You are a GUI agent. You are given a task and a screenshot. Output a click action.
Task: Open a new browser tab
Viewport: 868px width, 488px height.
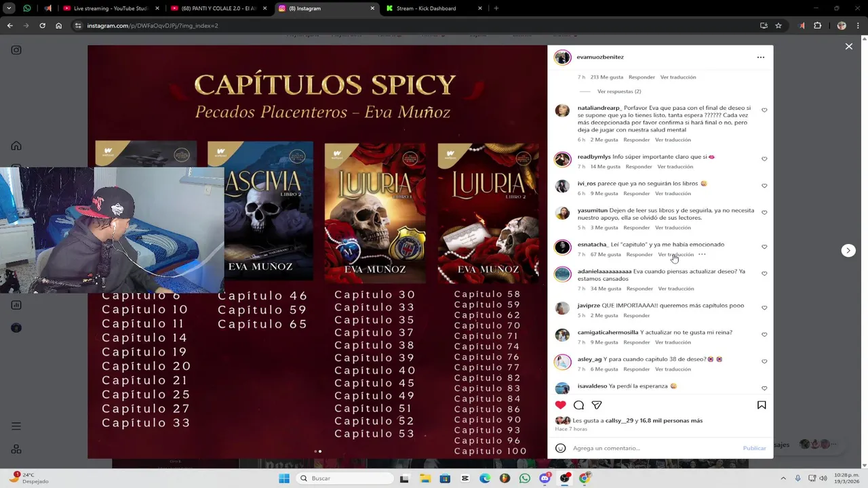pos(496,8)
